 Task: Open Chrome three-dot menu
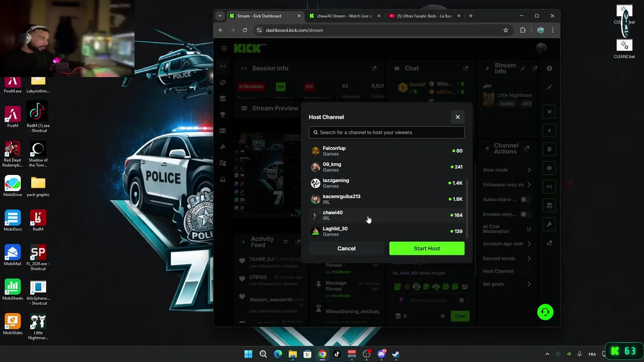tap(552, 30)
